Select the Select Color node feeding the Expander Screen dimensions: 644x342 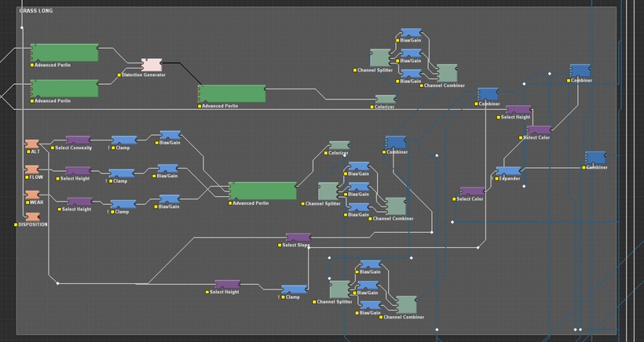click(472, 191)
